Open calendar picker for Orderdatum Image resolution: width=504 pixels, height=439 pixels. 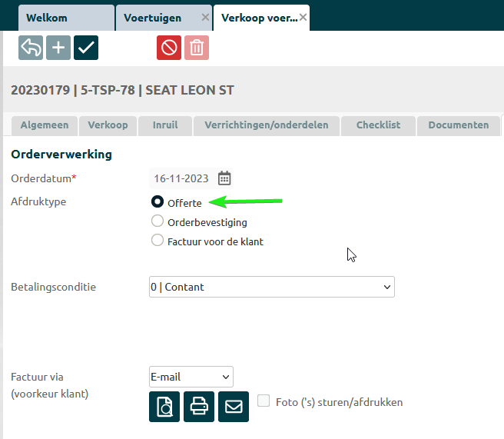point(224,178)
